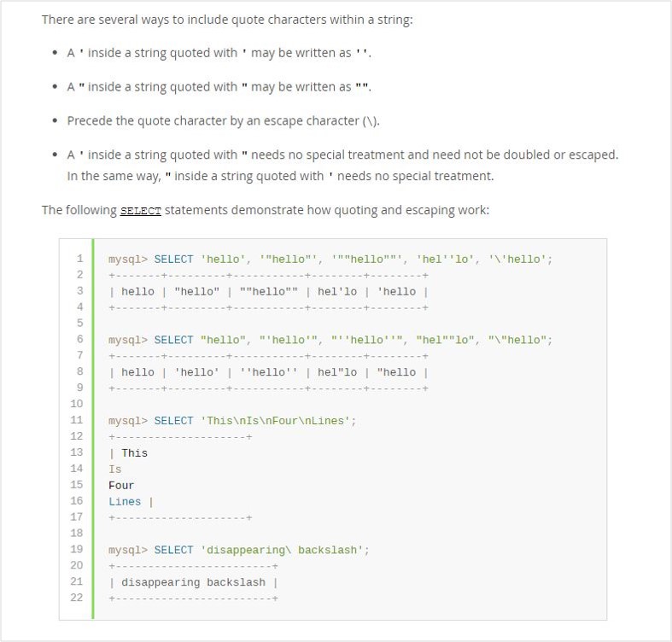The image size is (672, 642).
Task: Click line number 19 in code gutter
Action: point(77,550)
